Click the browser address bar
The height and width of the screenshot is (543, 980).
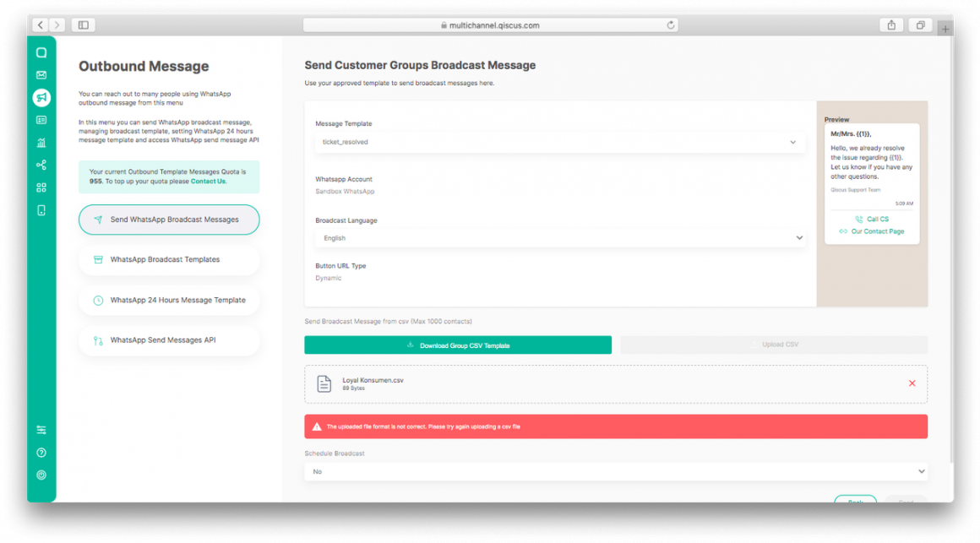pos(490,24)
